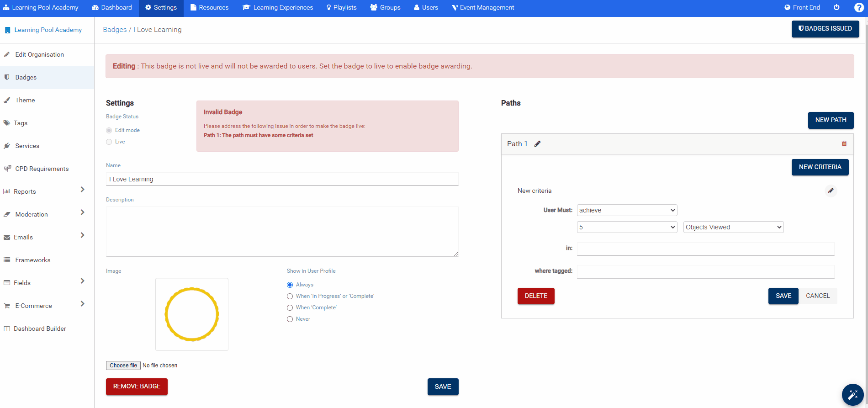Screen dimensions: 868x408
Task: Open the magic wand floating button
Action: [852, 395]
